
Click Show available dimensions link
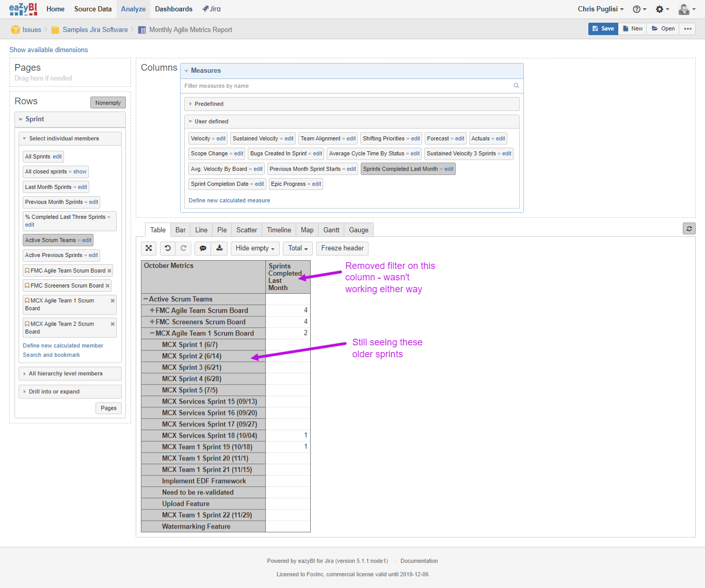(49, 50)
